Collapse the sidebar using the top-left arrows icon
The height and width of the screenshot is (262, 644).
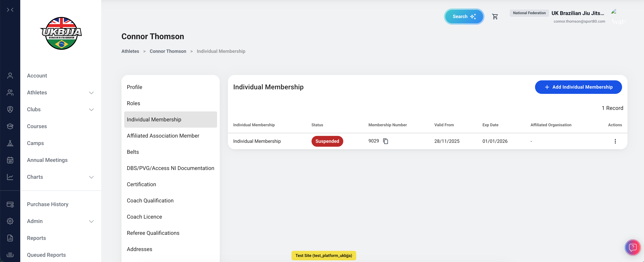10,10
